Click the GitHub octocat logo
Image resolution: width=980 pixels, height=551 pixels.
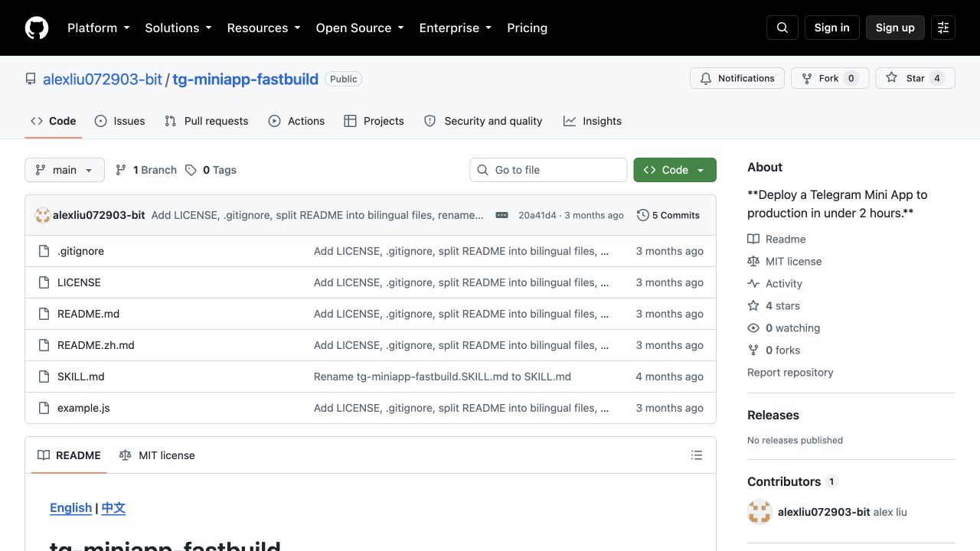[x=37, y=28]
